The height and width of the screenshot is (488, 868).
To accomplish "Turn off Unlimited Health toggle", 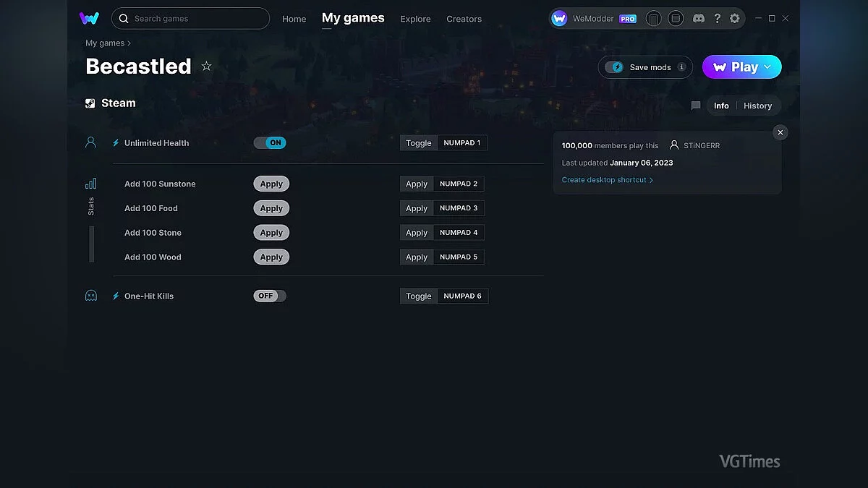I will [x=270, y=142].
